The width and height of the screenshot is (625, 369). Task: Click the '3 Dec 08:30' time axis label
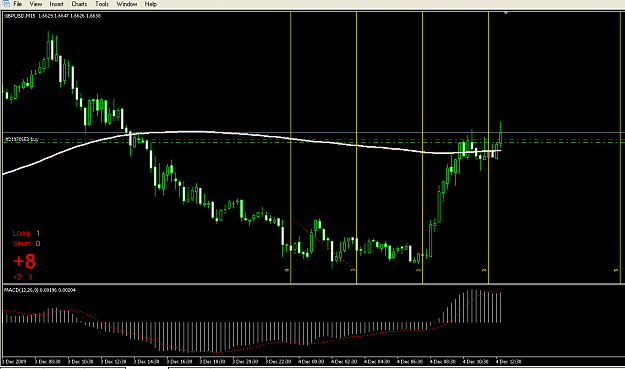(48, 361)
